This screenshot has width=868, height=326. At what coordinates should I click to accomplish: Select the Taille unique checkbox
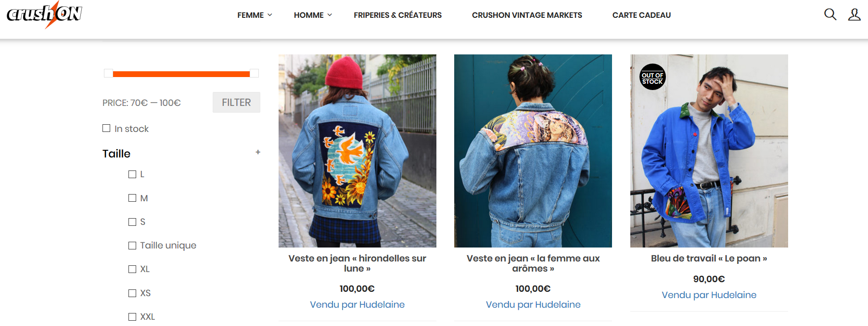coord(132,246)
